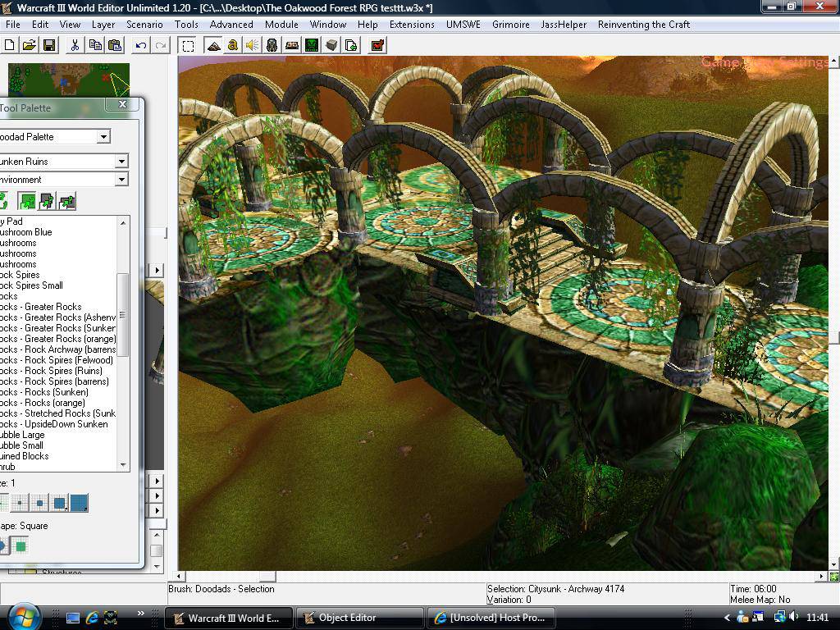
Task: Cut the selection with the scissors icon
Action: point(75,46)
